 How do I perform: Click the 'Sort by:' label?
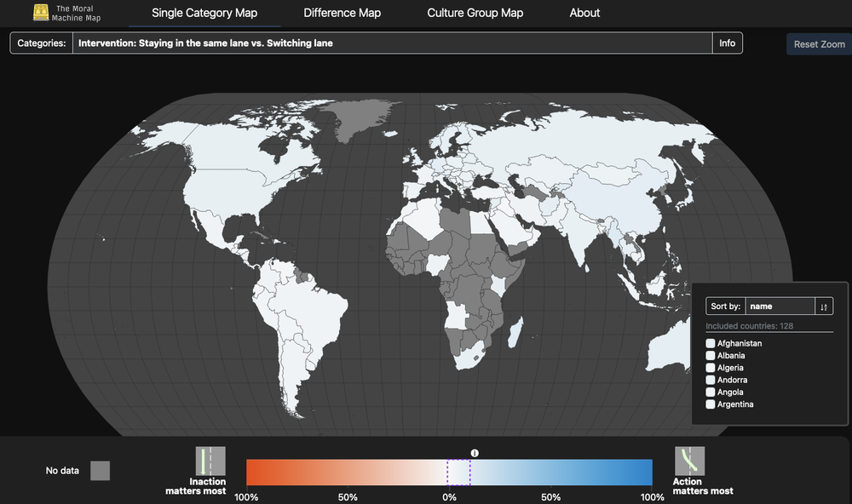(725, 306)
